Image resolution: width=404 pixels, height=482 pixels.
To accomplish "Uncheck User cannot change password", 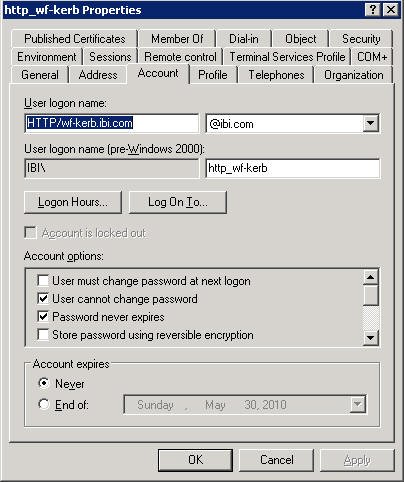I will point(43,299).
